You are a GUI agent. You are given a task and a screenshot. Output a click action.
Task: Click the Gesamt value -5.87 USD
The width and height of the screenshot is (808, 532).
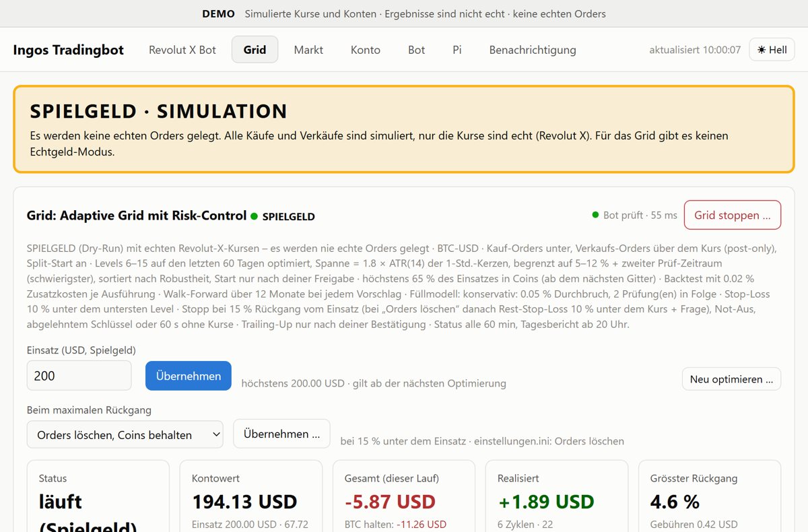pos(390,502)
